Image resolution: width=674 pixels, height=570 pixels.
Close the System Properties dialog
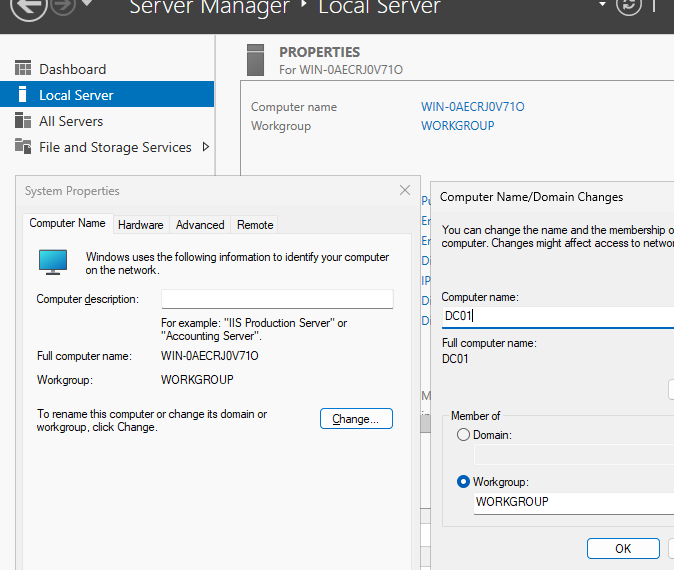point(405,190)
